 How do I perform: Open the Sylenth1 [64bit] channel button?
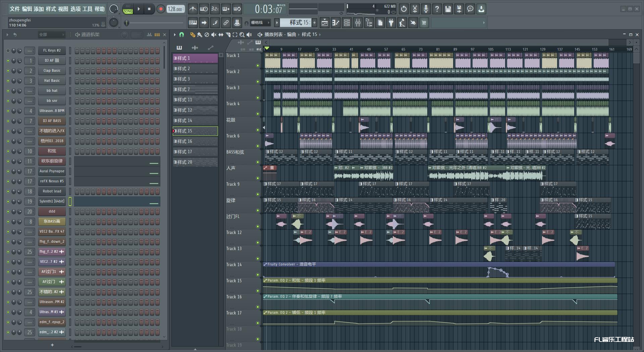click(x=52, y=201)
